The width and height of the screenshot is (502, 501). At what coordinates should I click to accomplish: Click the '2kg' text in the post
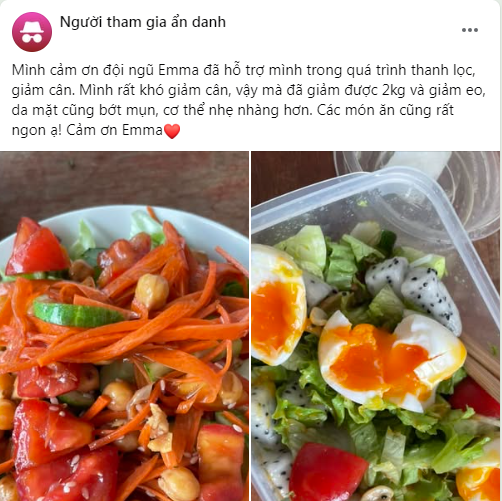pyautogui.click(x=394, y=91)
